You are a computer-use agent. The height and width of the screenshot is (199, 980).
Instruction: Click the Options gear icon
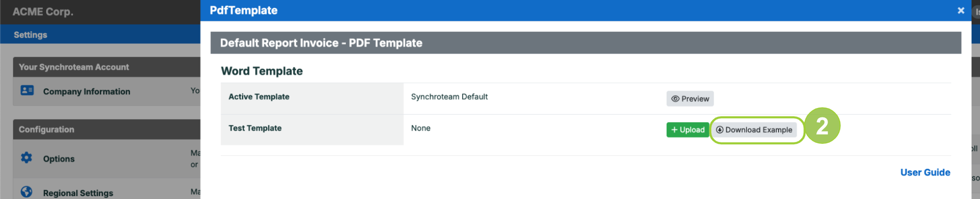pyautogui.click(x=27, y=158)
